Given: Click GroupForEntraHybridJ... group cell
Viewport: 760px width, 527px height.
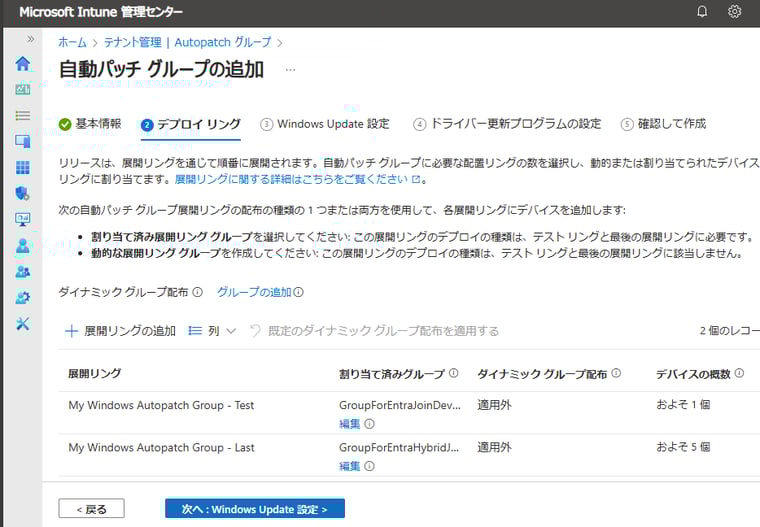Looking at the screenshot, I should (399, 447).
